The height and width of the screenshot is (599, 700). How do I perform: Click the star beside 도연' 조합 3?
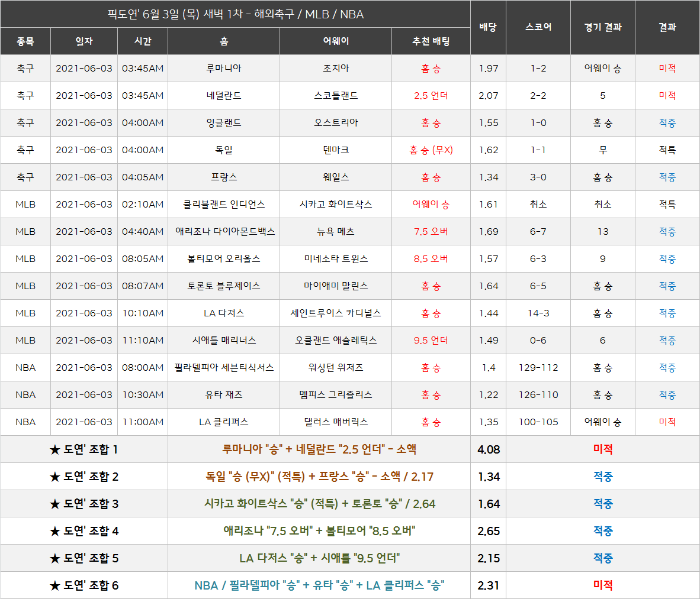[x=55, y=504]
